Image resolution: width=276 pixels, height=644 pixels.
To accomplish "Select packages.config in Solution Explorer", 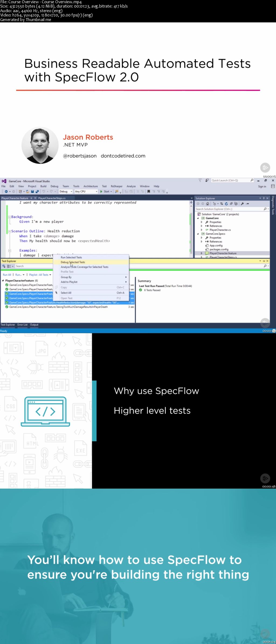I will click(219, 249).
